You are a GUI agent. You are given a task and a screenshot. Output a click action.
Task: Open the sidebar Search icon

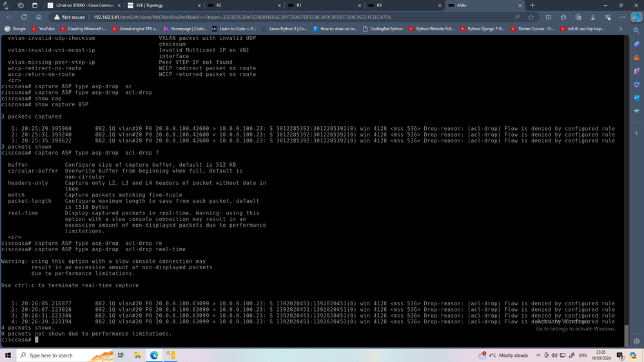click(x=636, y=30)
